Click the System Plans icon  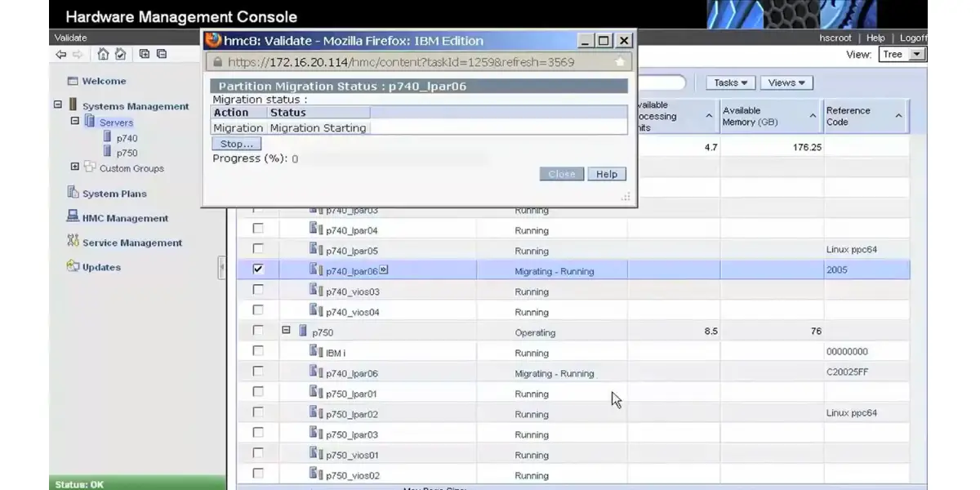[x=73, y=193]
